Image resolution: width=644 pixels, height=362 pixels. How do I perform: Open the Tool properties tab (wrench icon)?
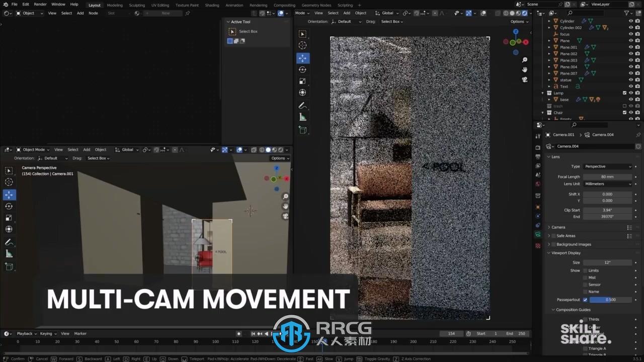[538, 135]
